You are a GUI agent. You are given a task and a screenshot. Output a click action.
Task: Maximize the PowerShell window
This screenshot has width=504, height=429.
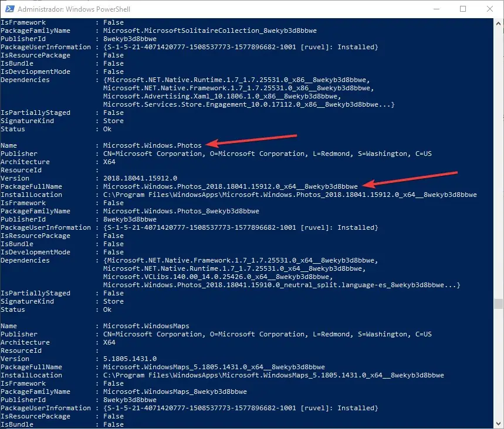tap(463, 9)
